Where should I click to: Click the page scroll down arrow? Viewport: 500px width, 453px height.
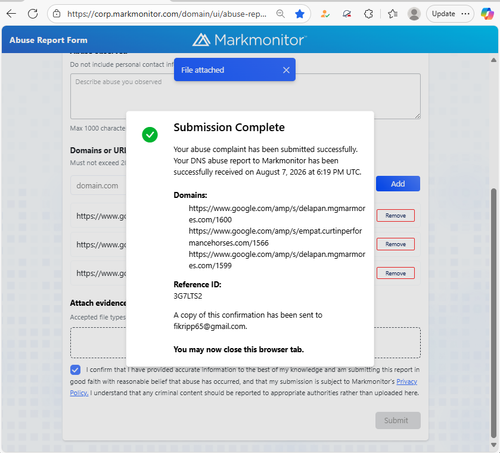(494, 445)
